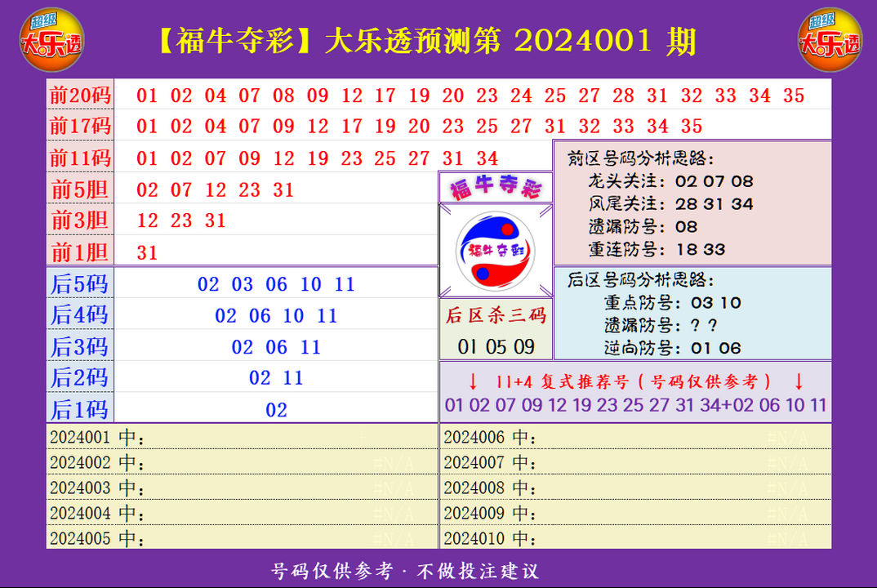Select the 前3胆 row label
Screen dimensions: 877x588
(x=80, y=220)
